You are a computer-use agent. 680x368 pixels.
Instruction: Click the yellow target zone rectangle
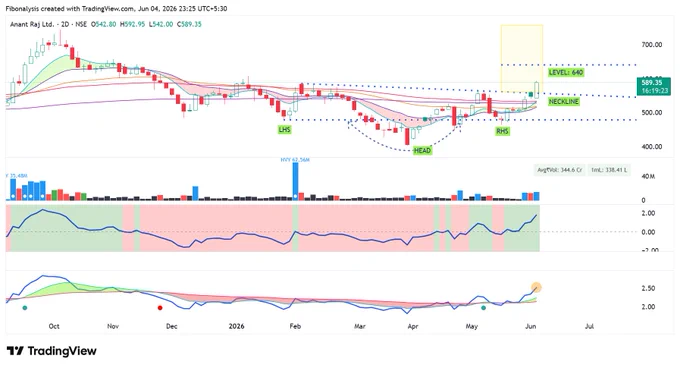click(x=522, y=58)
